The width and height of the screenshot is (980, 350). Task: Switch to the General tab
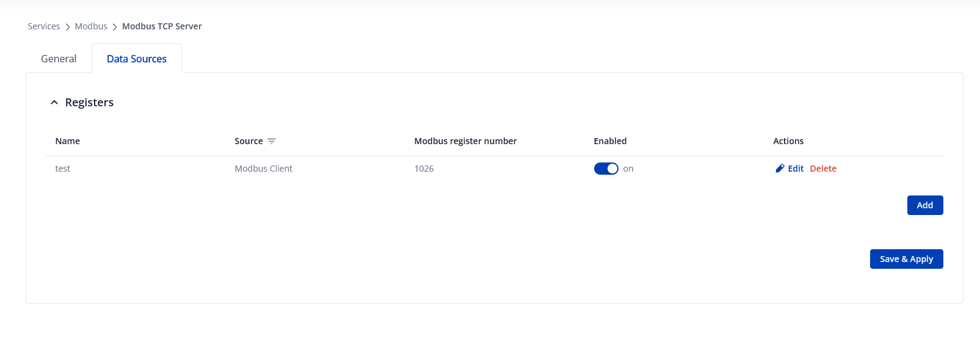coord(59,59)
